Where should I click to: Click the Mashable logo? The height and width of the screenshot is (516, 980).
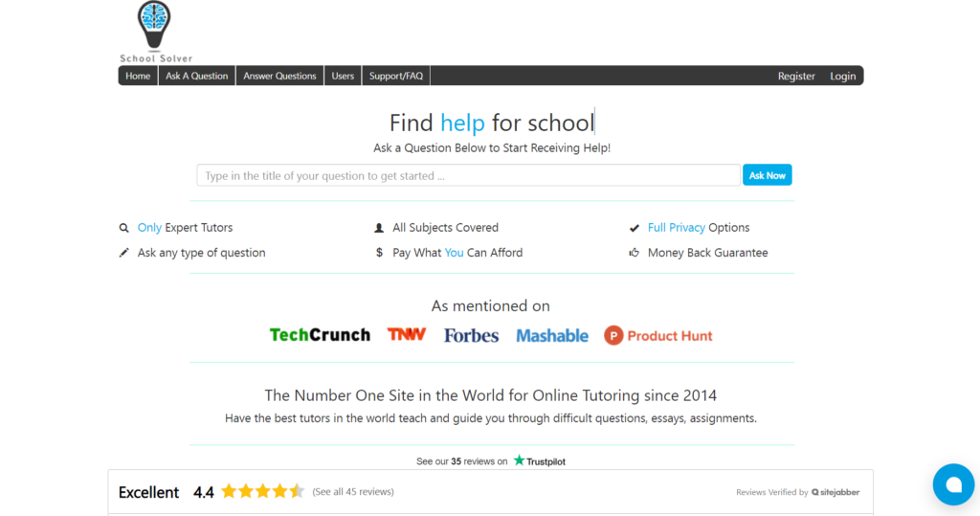[x=552, y=336]
